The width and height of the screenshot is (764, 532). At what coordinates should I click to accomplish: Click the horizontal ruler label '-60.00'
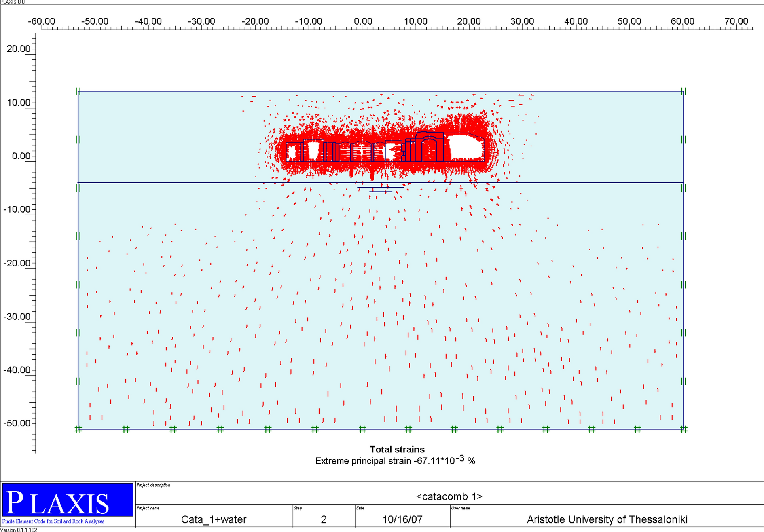click(41, 21)
